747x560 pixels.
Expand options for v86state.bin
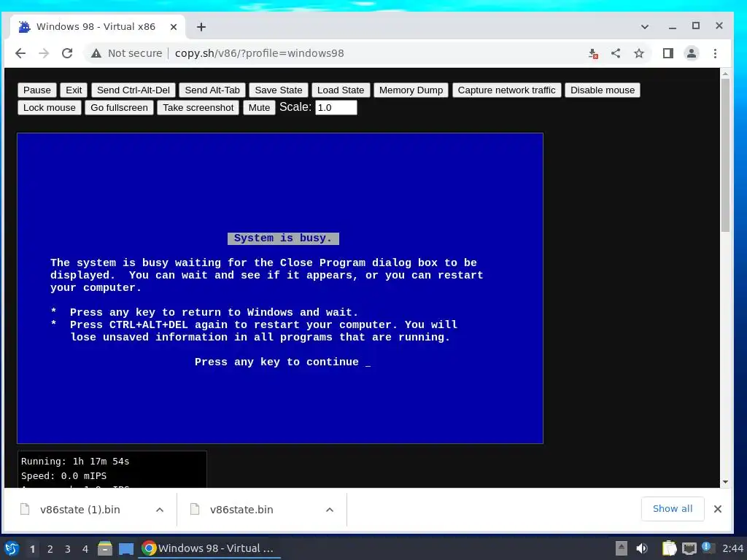pyautogui.click(x=329, y=510)
